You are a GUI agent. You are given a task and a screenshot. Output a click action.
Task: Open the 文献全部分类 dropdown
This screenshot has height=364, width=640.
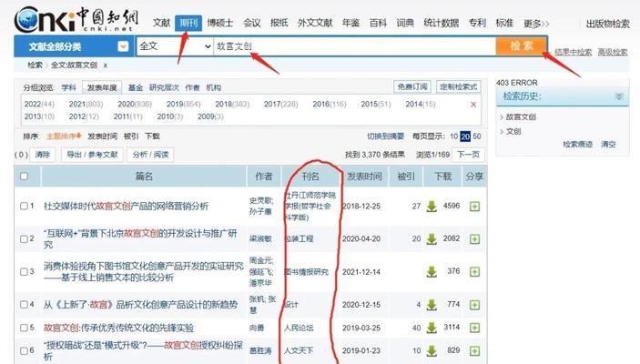(x=123, y=46)
